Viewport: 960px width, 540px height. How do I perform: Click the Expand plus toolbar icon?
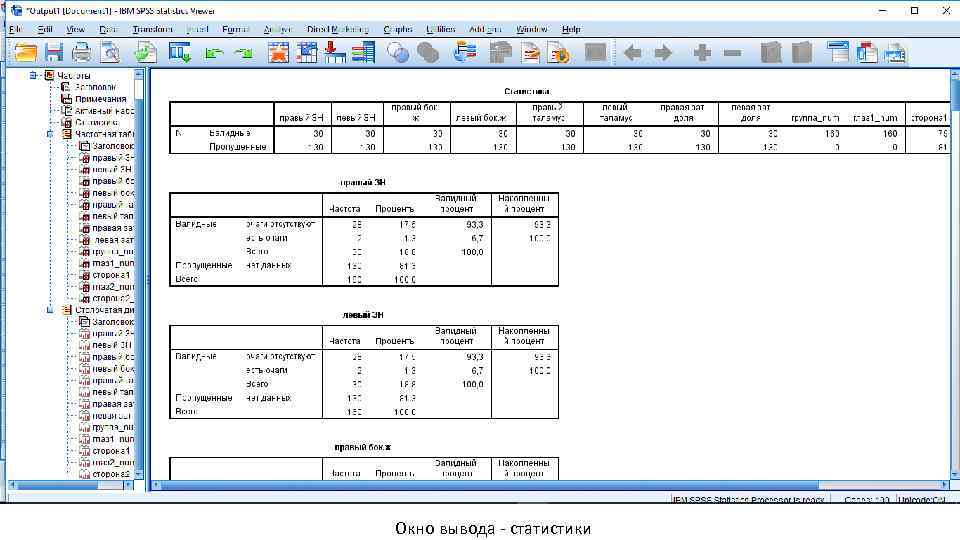(702, 53)
